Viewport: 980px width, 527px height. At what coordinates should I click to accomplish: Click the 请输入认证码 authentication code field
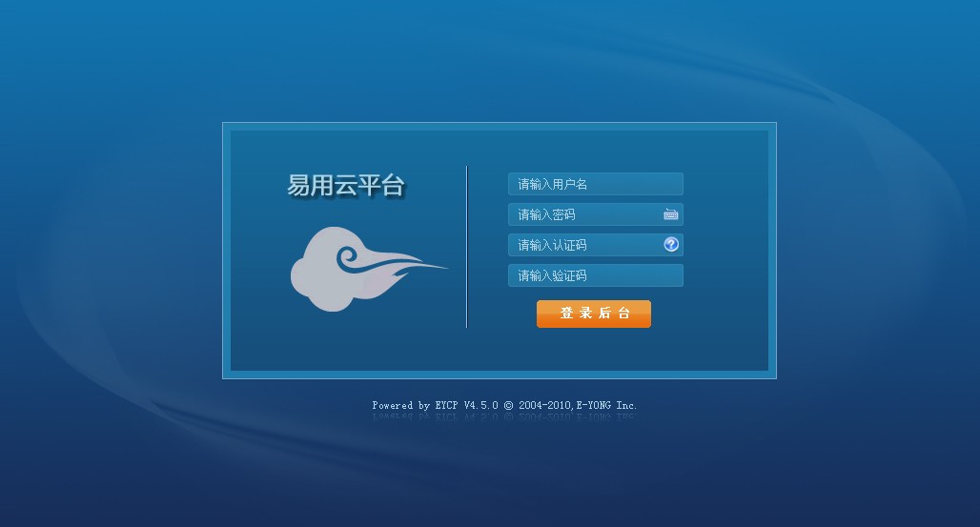pyautogui.click(x=596, y=244)
